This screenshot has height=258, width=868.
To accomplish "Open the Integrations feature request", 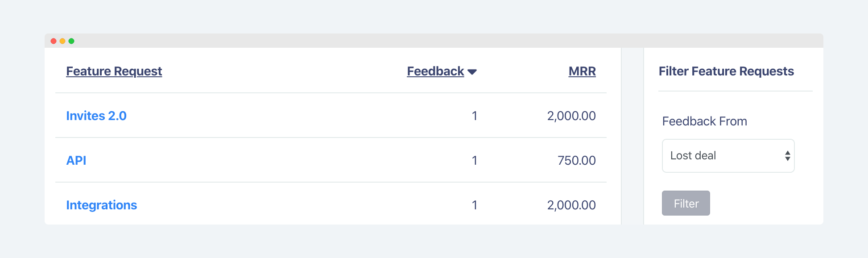I will click(x=102, y=205).
